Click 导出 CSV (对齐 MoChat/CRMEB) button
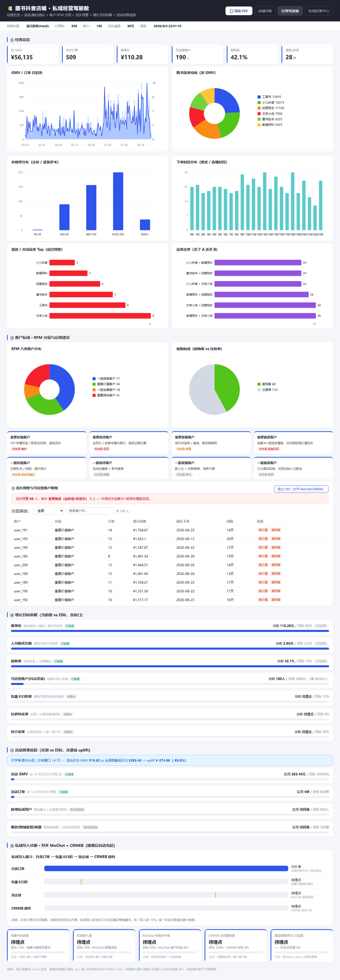This screenshot has width=340, height=980. [x=301, y=489]
